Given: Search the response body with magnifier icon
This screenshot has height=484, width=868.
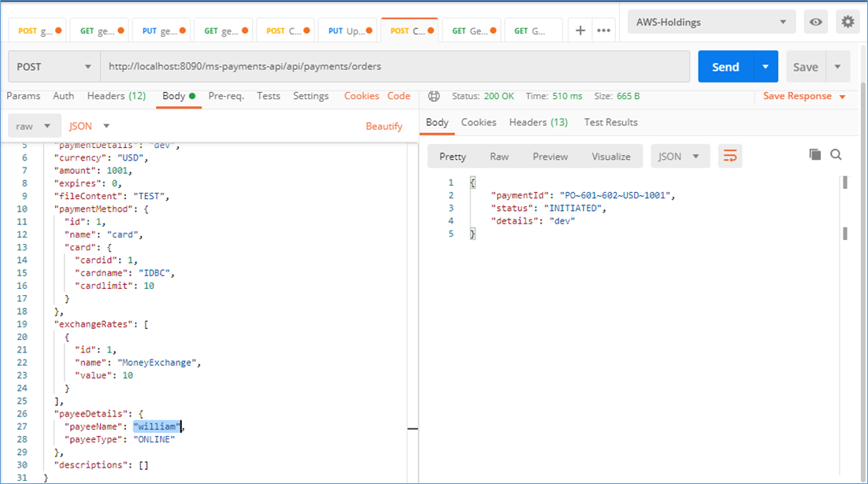Looking at the screenshot, I should (x=836, y=155).
